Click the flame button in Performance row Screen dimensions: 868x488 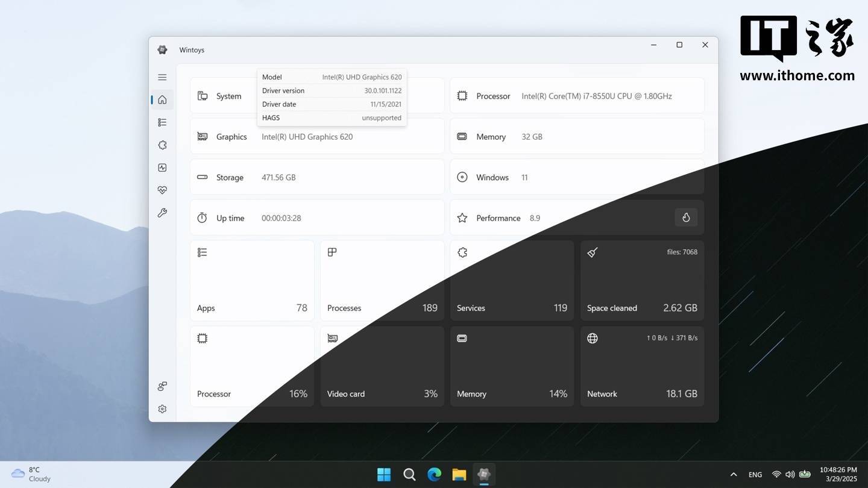[x=686, y=218]
